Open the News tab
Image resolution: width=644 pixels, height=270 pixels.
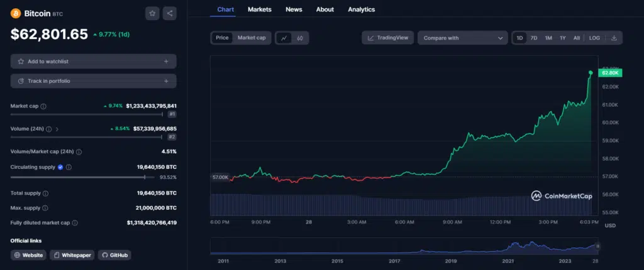pyautogui.click(x=294, y=9)
